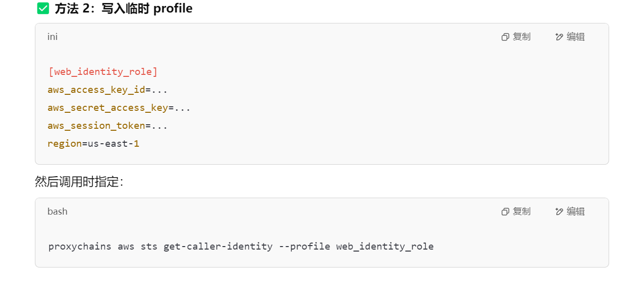Click the aws_session_token line

[108, 126]
